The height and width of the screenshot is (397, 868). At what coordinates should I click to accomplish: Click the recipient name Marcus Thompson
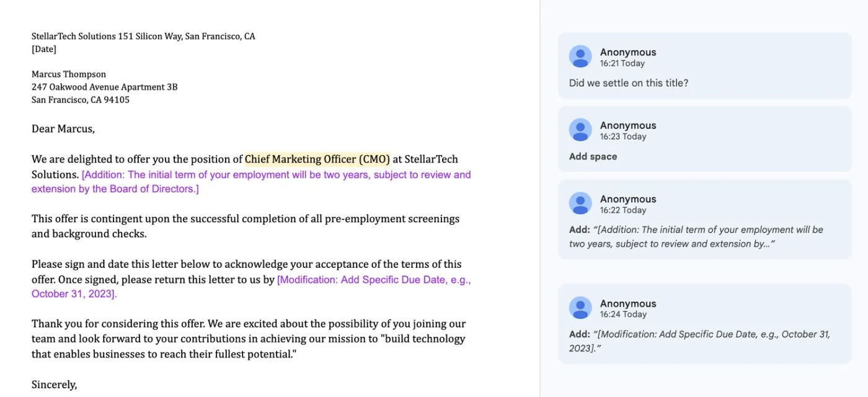click(x=69, y=74)
